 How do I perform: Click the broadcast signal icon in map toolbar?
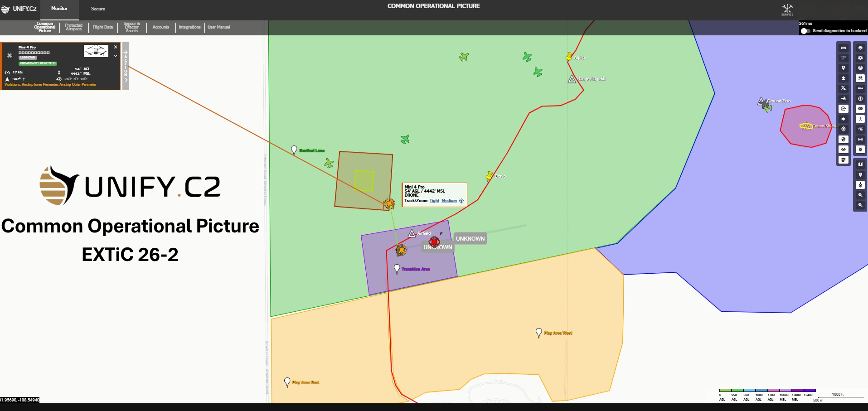coord(860,140)
